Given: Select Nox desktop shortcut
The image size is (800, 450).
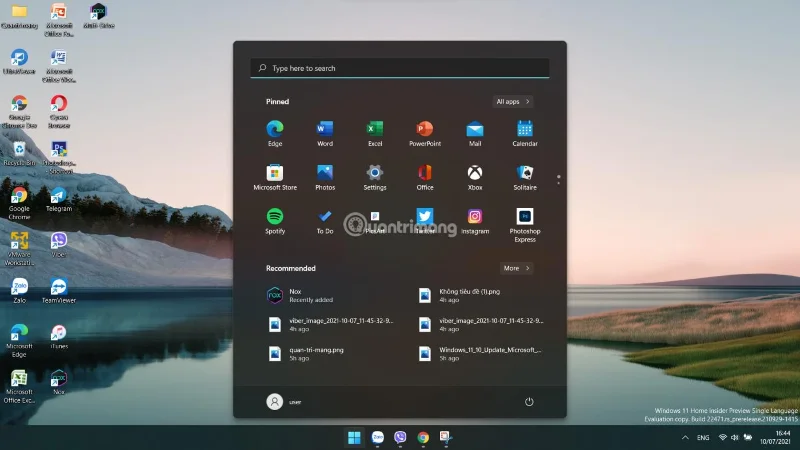Looking at the screenshot, I should tap(59, 382).
